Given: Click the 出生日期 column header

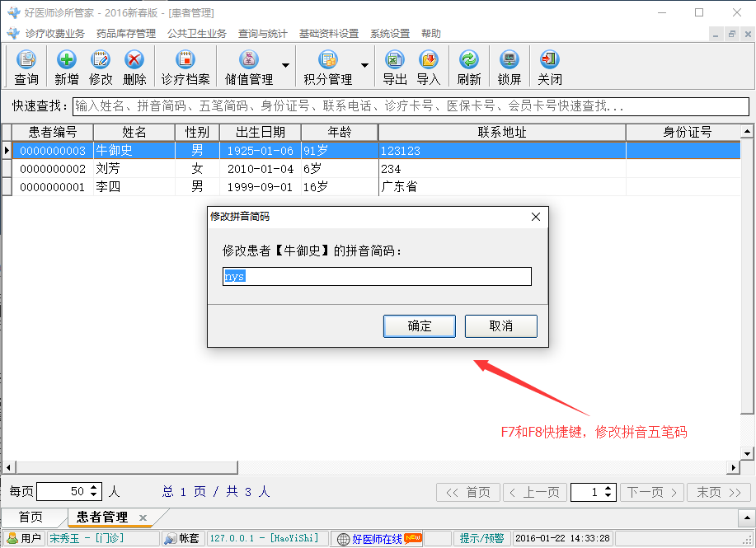Looking at the screenshot, I should tap(261, 132).
